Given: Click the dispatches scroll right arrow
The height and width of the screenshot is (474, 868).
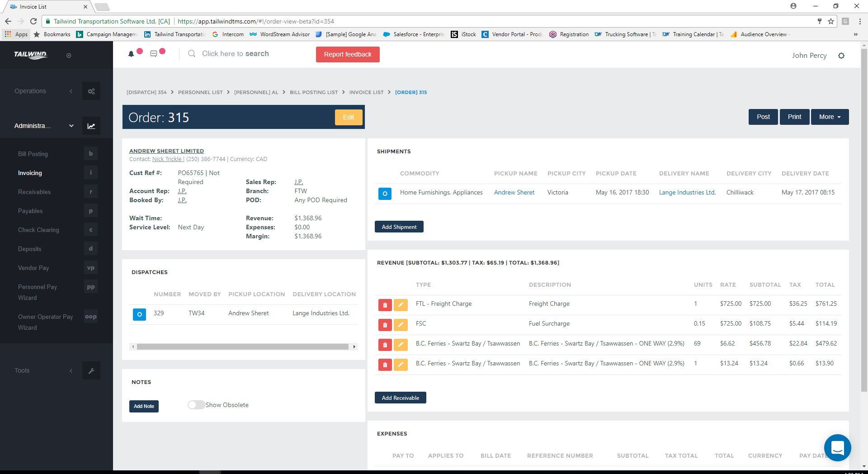Looking at the screenshot, I should [x=354, y=347].
